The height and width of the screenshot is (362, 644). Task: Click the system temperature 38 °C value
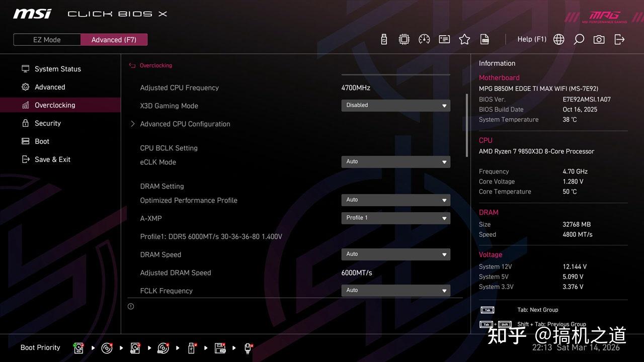point(570,120)
